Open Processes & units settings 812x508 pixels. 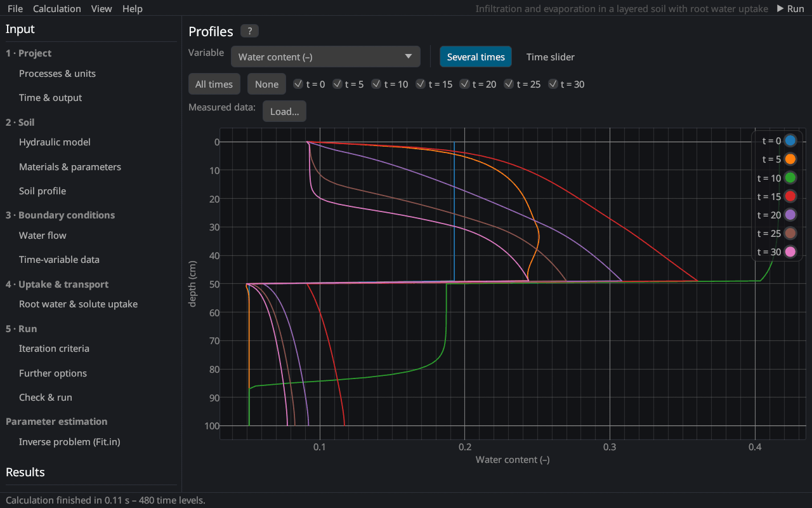pyautogui.click(x=57, y=73)
